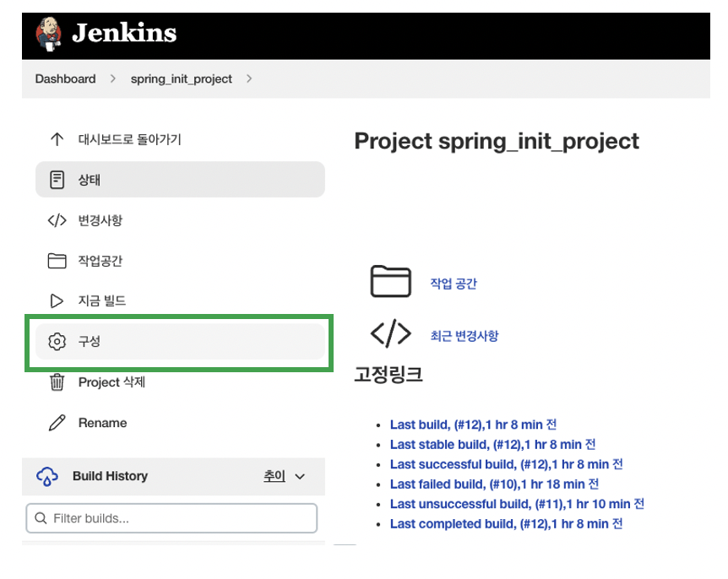The image size is (728, 579).
Task: Click the Jenkins title text
Action: click(124, 33)
